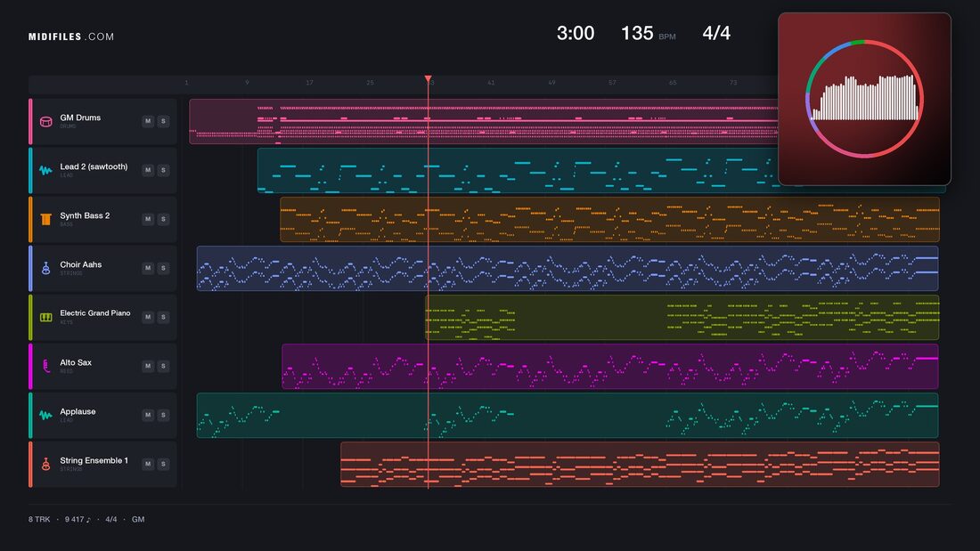This screenshot has height=551, width=980.
Task: Solo the Applause track
Action: (x=163, y=415)
